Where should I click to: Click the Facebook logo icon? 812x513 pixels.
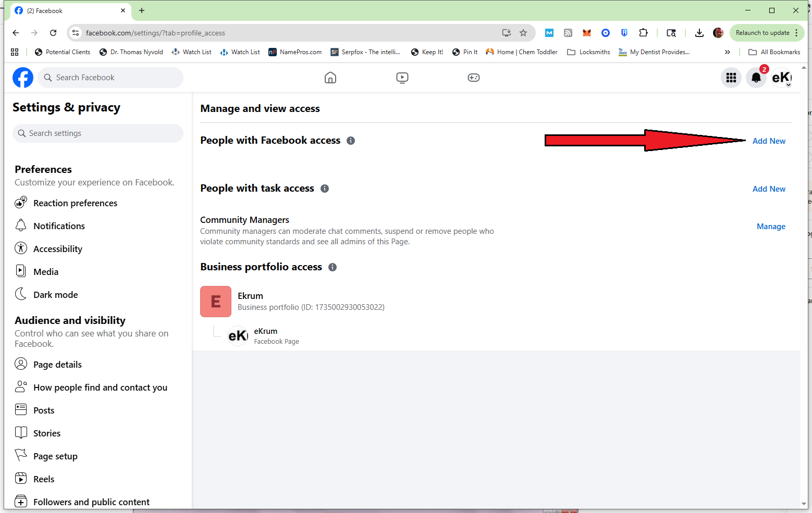(23, 78)
